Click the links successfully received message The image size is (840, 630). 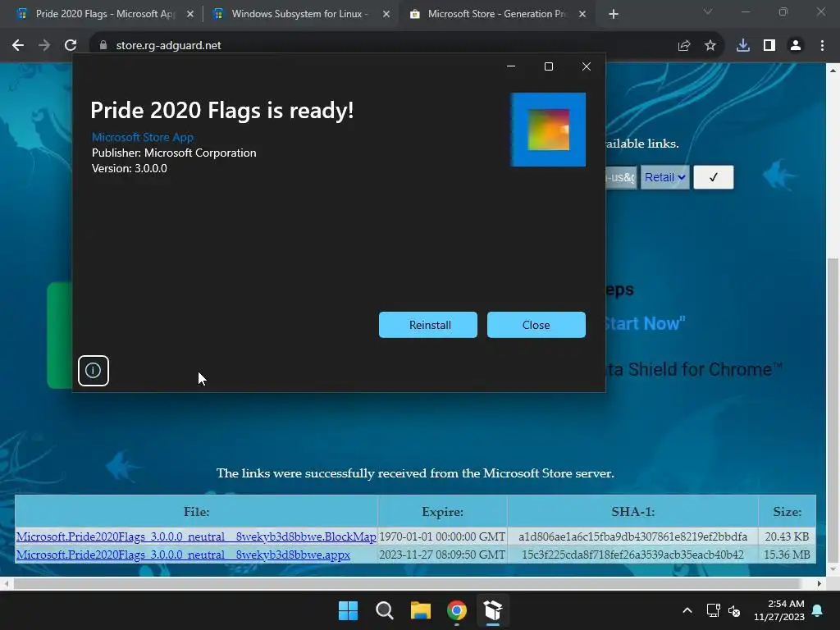(x=415, y=473)
